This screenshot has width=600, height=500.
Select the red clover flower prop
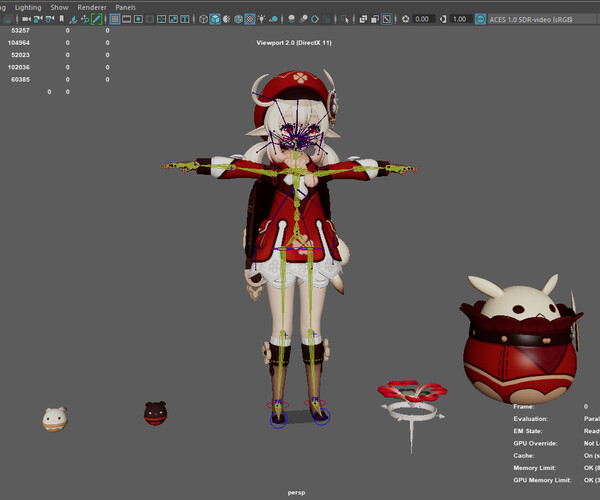412,390
